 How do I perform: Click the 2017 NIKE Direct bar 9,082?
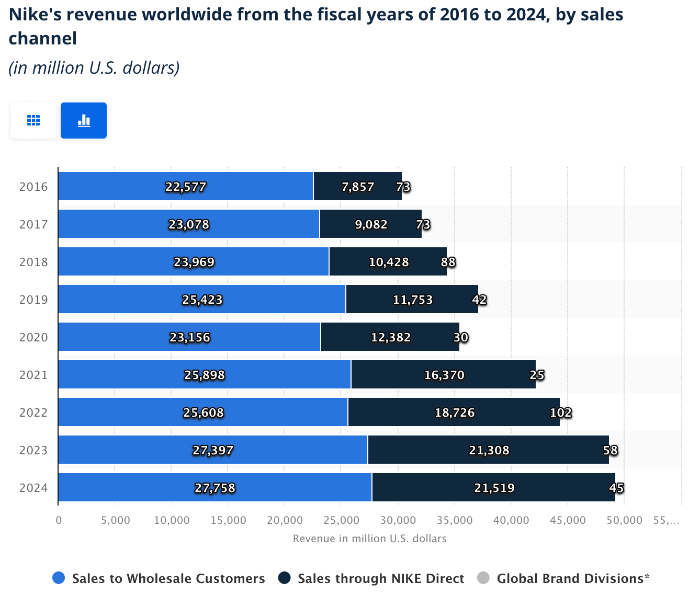coord(371,224)
